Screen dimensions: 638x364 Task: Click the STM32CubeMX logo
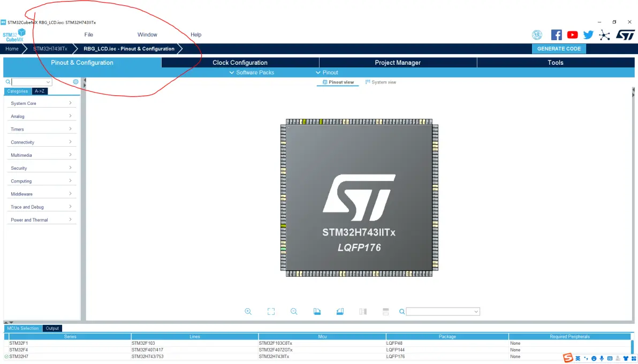[14, 35]
